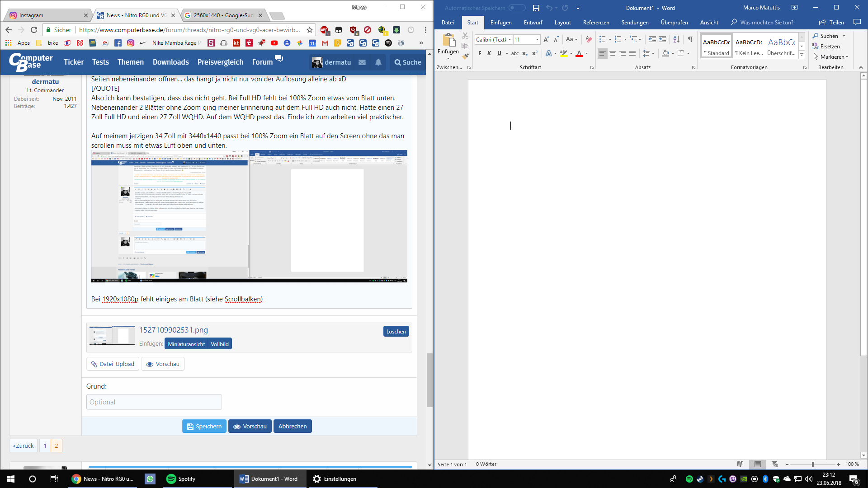Toggle italic formatting (K) in Word
This screenshot has width=868, height=488.
[x=489, y=53]
